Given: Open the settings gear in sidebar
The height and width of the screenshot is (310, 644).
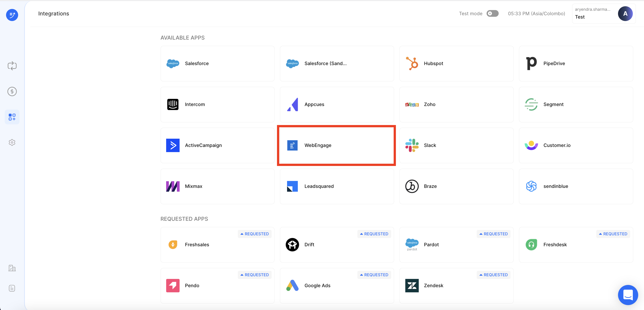Looking at the screenshot, I should pos(12,142).
